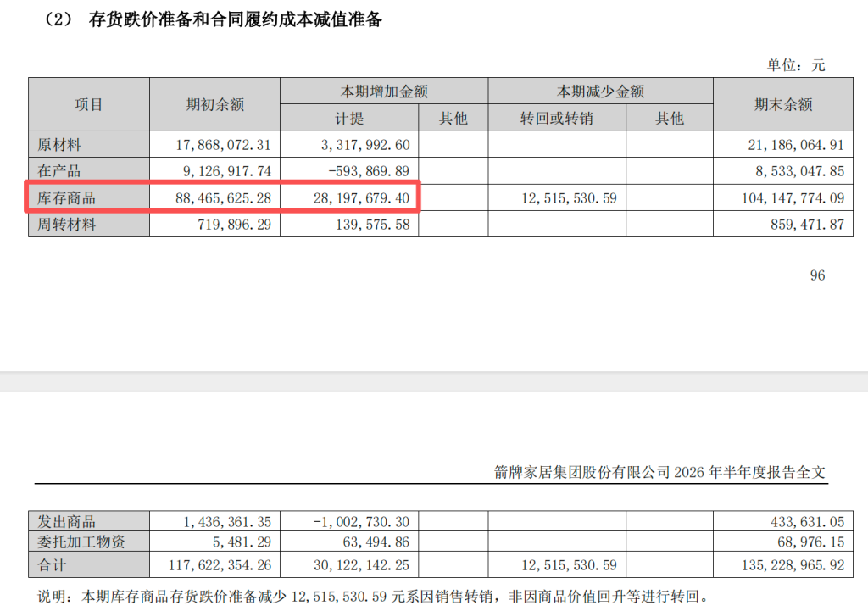868x611 pixels.
Task: Select the value 3,317,992.60
Action: click(365, 145)
